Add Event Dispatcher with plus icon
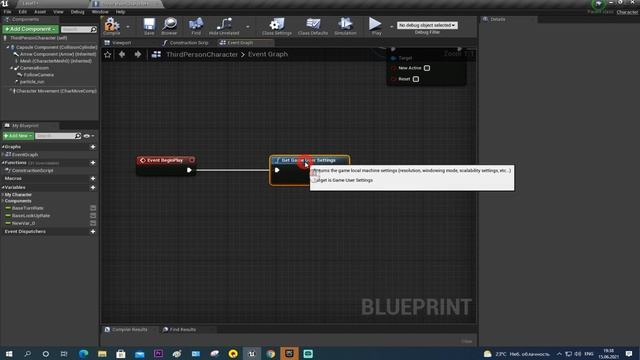The image size is (640, 360). pyautogui.click(x=93, y=231)
